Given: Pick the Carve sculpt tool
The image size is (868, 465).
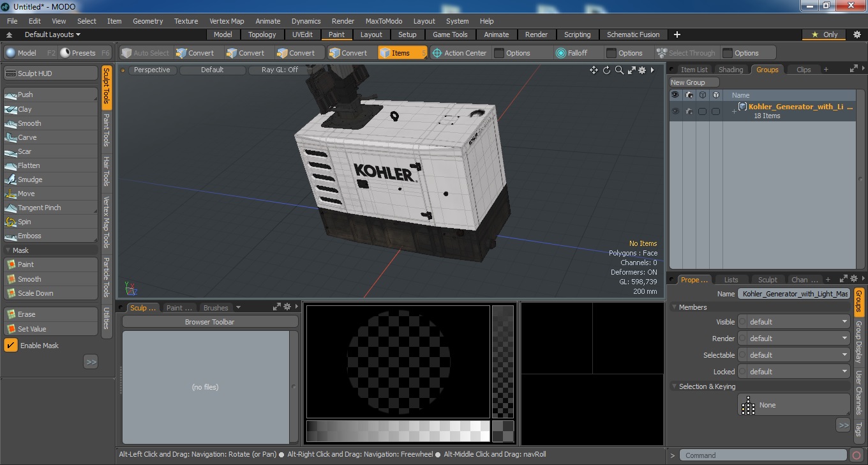Looking at the screenshot, I should (50, 137).
